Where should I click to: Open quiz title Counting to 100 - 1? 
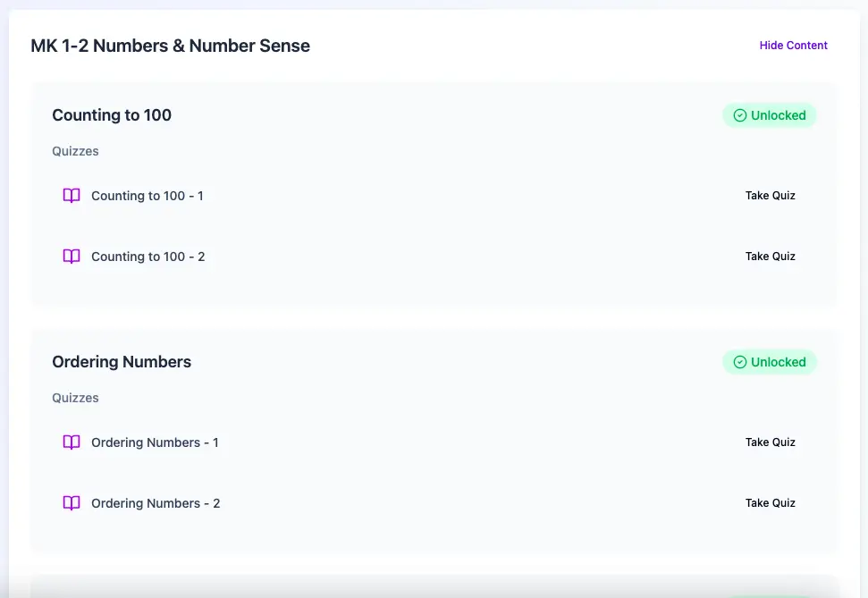[x=147, y=196]
